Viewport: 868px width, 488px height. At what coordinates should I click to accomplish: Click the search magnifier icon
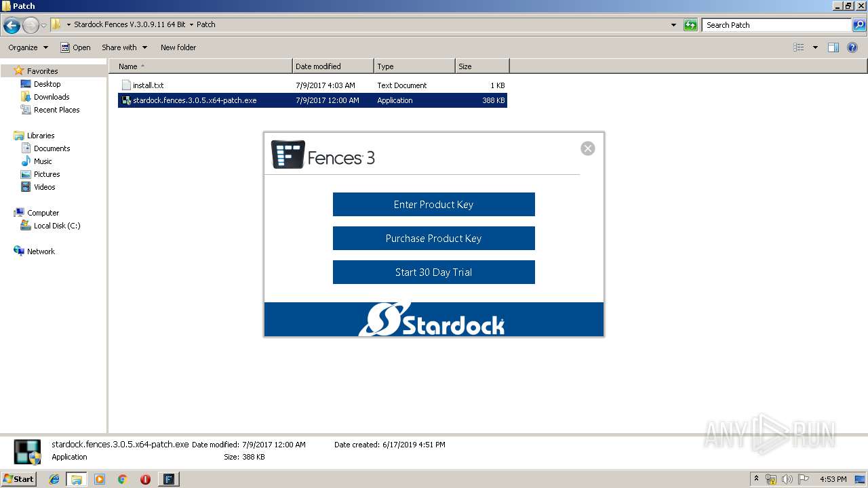[859, 25]
